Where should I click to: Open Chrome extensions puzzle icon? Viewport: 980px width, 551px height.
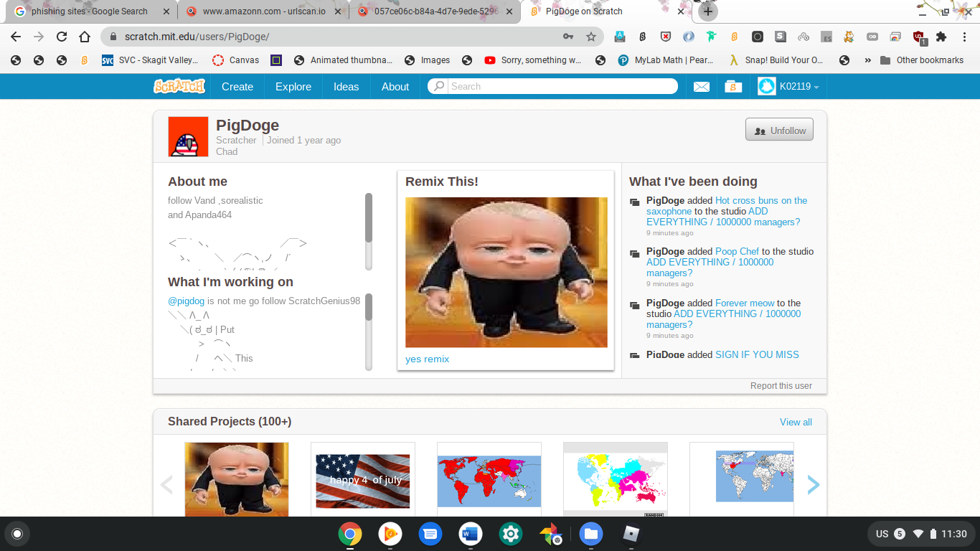point(941,37)
